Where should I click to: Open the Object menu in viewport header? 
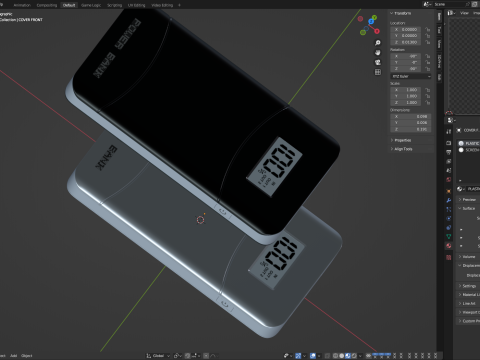(x=27, y=356)
